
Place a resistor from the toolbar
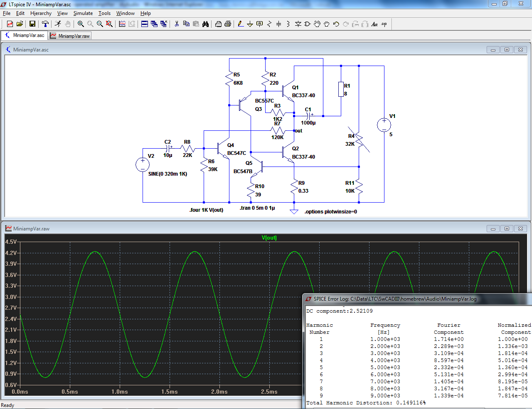coord(269,24)
